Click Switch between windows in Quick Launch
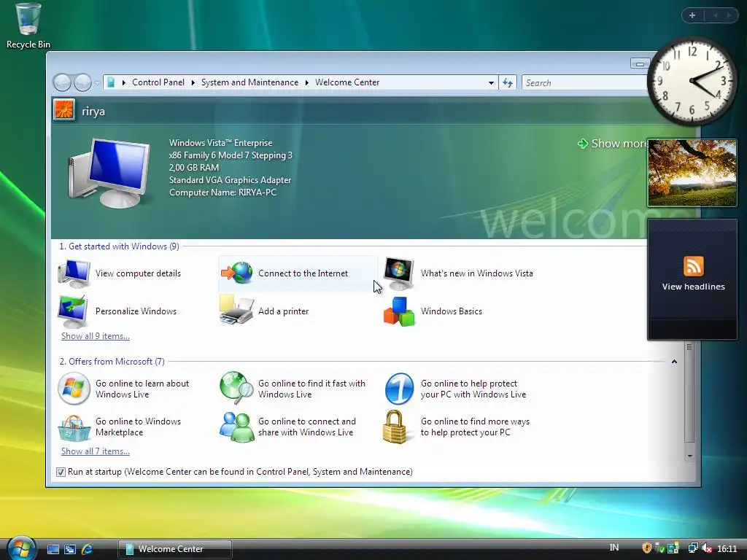The width and height of the screenshot is (747, 560). (x=70, y=549)
